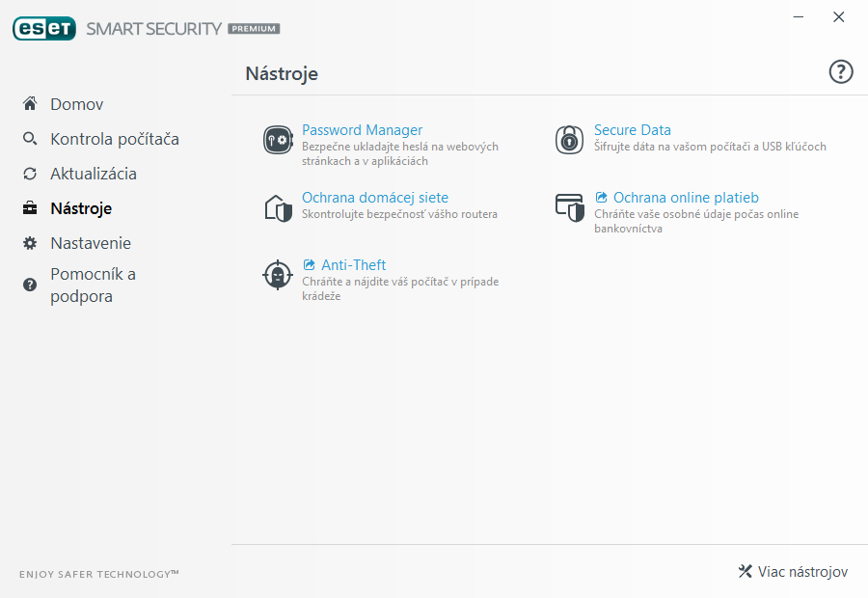This screenshot has width=868, height=598.
Task: Expand Viac nástrojov
Action: pyautogui.click(x=793, y=571)
